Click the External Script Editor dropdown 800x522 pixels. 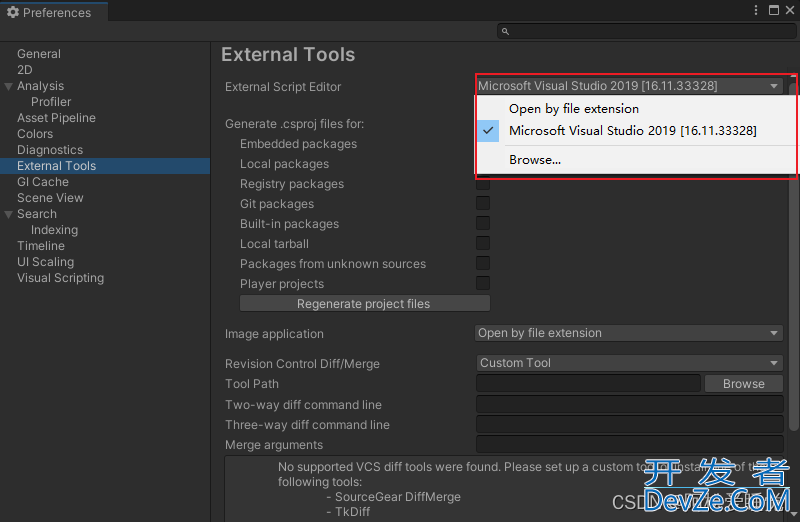[629, 86]
